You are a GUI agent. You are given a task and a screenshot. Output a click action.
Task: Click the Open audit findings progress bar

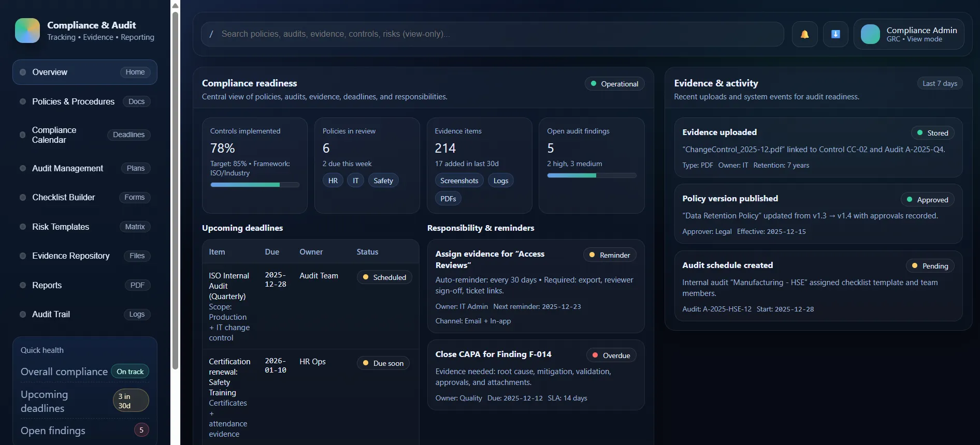point(592,175)
